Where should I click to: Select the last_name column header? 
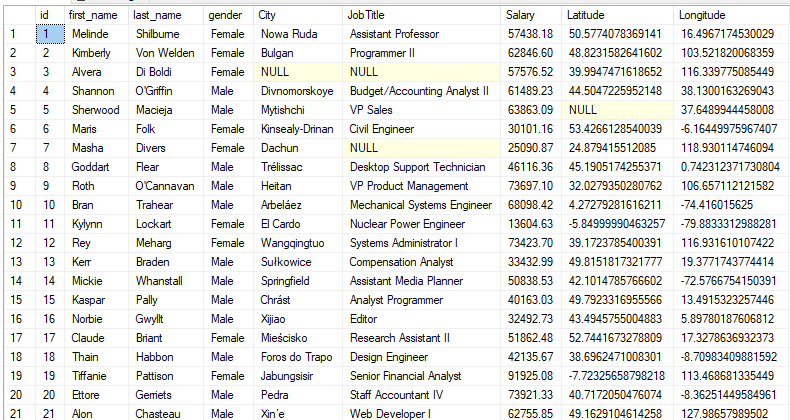point(166,15)
